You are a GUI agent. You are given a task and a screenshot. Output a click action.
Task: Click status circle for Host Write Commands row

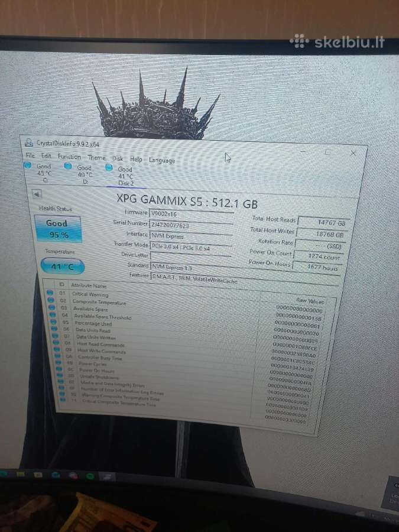point(57,349)
